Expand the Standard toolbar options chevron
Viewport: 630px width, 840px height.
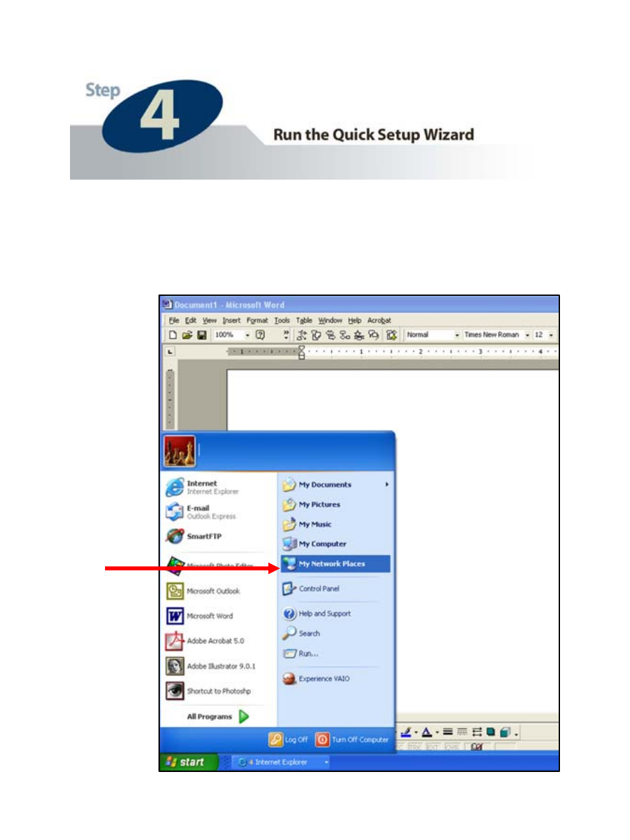pyautogui.click(x=286, y=335)
